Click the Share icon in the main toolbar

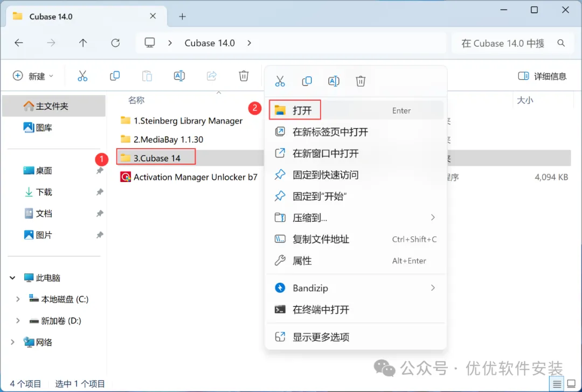(212, 76)
